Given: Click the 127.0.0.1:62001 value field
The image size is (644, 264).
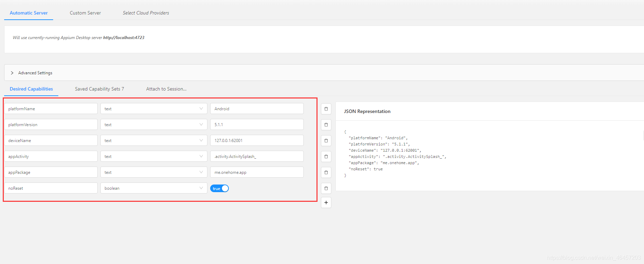Looking at the screenshot, I should point(257,140).
